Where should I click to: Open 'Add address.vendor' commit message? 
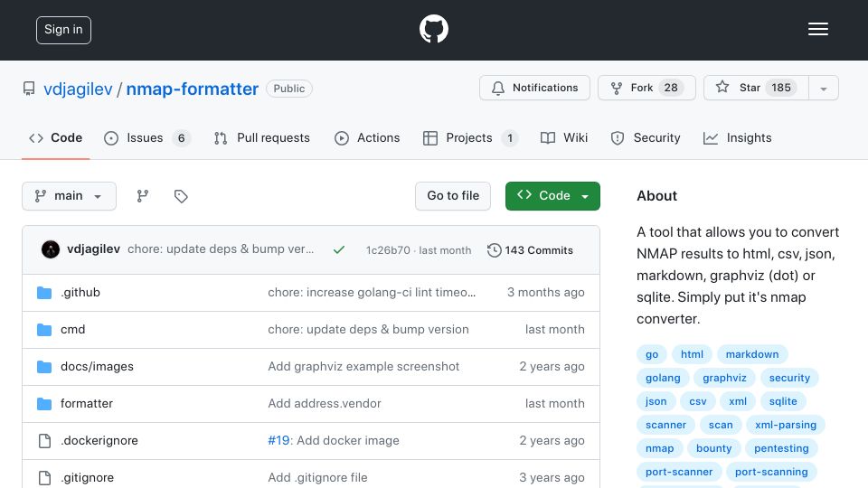[325, 404]
